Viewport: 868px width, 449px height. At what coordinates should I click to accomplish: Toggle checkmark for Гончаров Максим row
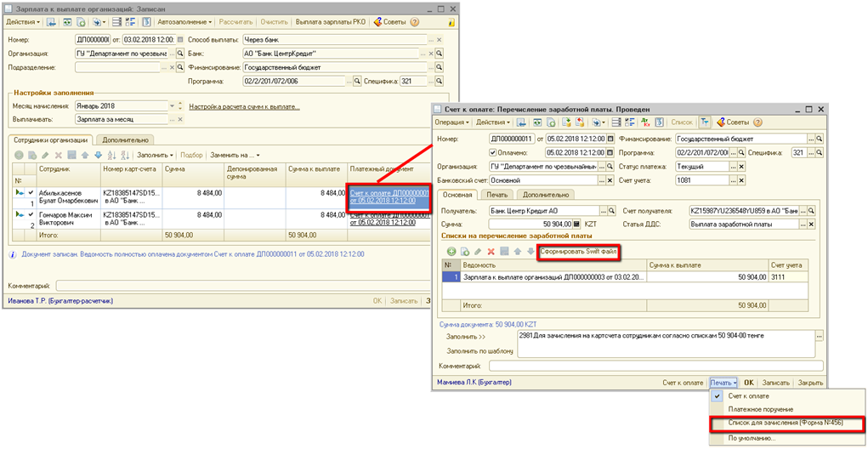pos(31,215)
